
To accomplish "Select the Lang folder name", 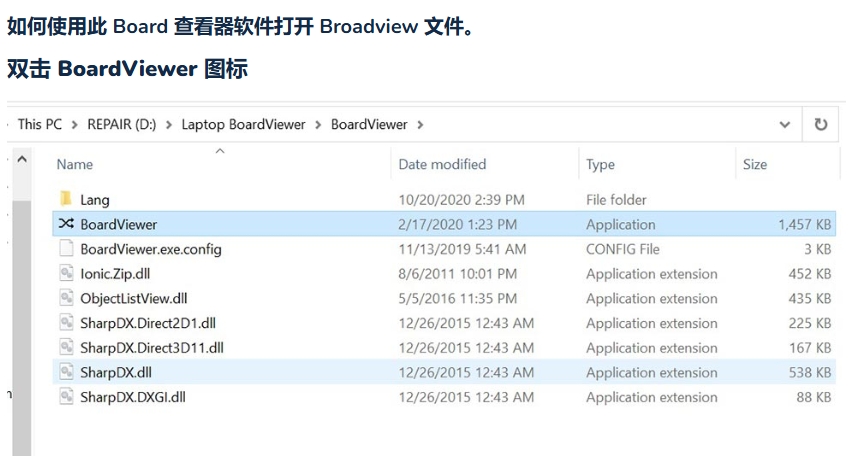I will click(95, 200).
